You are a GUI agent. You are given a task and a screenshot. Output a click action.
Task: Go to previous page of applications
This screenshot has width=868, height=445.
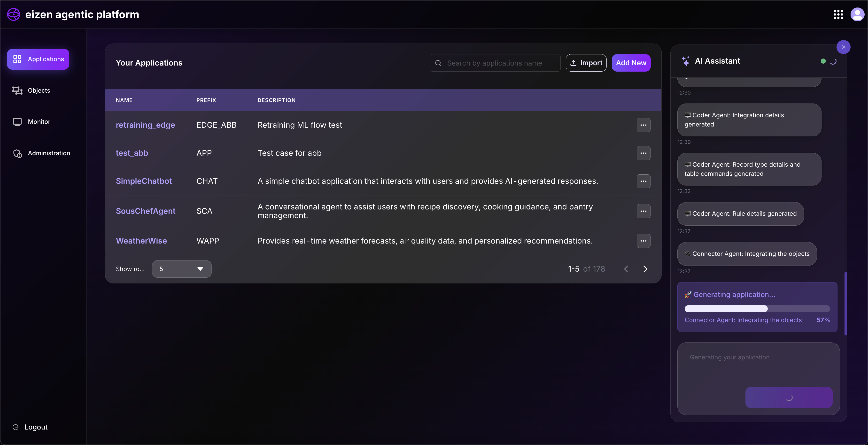coord(626,269)
